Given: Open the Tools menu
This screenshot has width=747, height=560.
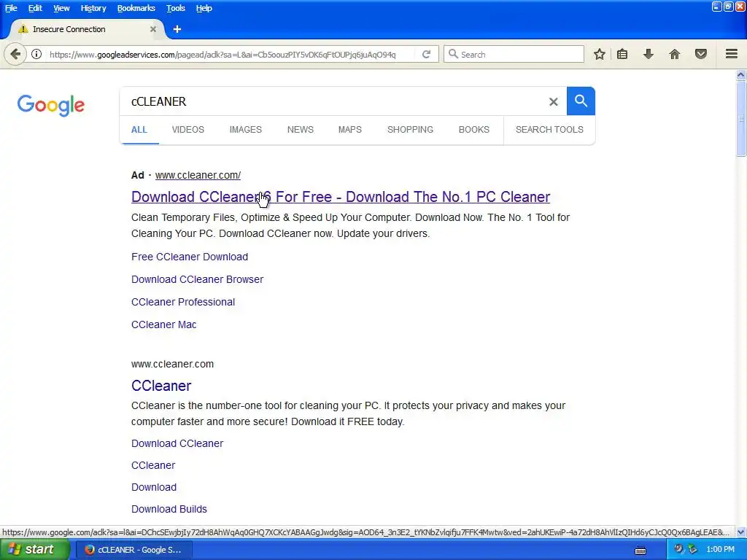Looking at the screenshot, I should coord(175,8).
